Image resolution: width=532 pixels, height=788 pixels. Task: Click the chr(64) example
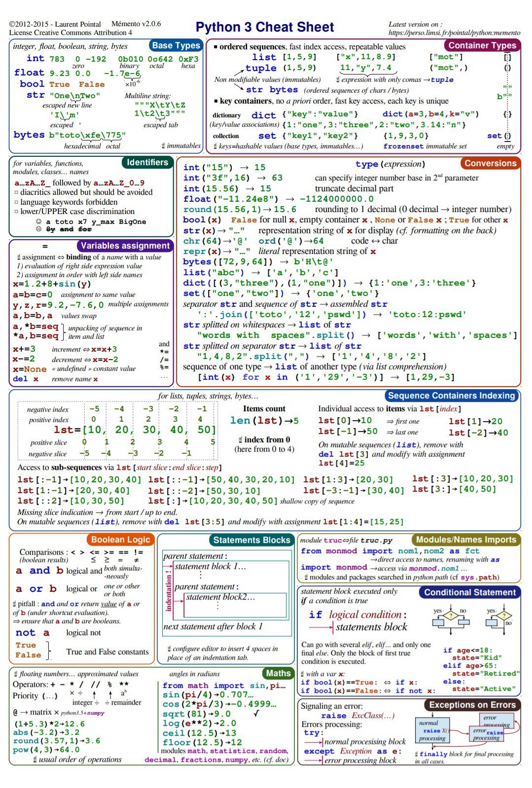215,241
